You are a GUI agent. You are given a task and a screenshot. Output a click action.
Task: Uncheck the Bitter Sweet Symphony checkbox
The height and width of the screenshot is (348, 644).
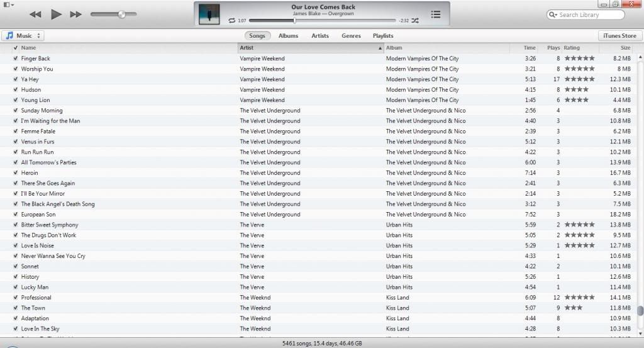[16, 225]
